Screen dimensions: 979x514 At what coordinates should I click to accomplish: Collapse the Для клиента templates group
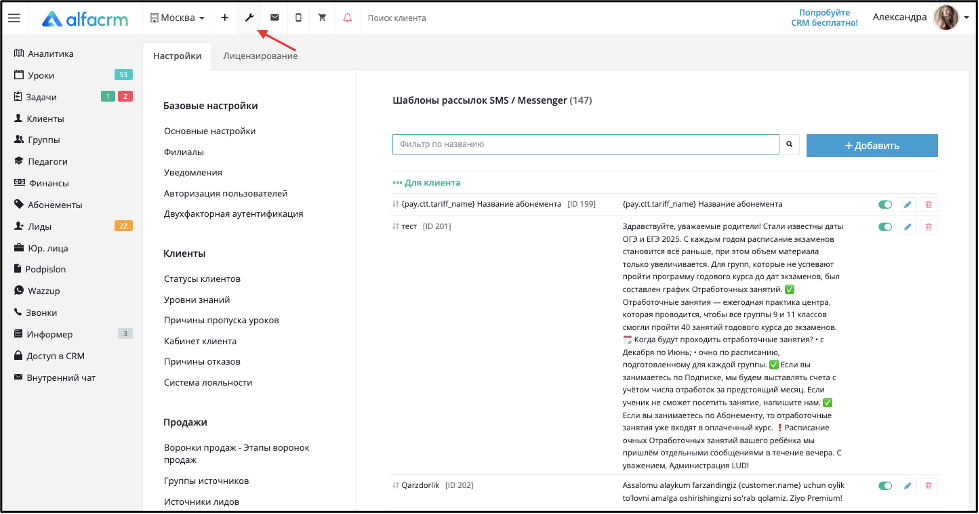pyautogui.click(x=426, y=183)
